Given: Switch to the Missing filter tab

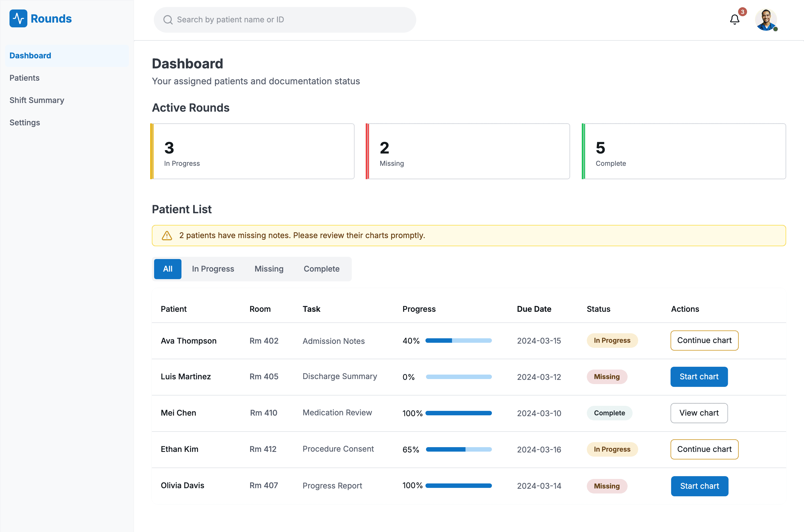Looking at the screenshot, I should (269, 269).
